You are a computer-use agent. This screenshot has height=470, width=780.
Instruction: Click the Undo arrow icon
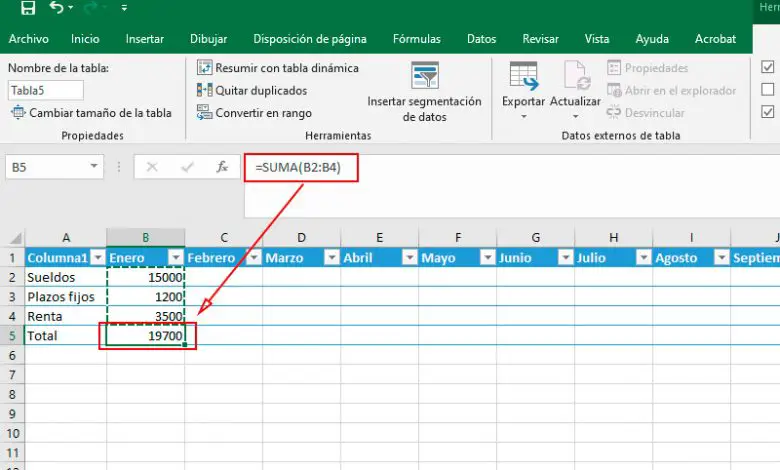pyautogui.click(x=56, y=7)
